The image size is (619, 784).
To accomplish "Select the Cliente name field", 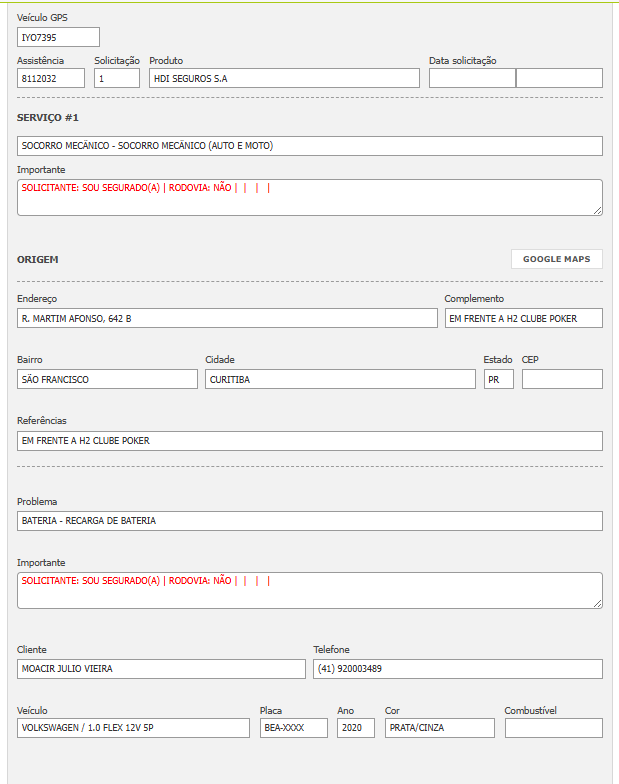I will [x=162, y=669].
